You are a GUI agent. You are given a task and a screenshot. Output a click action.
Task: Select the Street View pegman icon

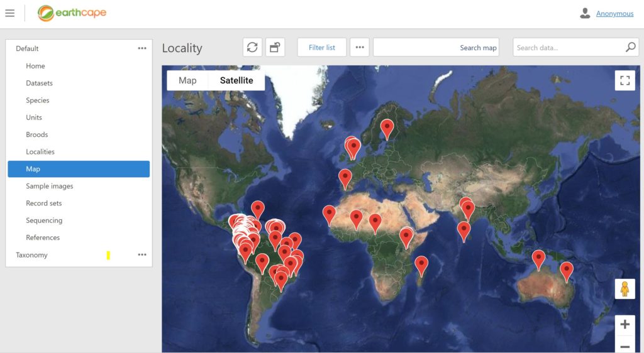625,289
